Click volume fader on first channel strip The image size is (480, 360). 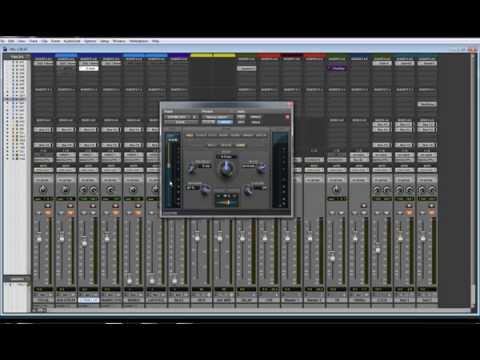click(39, 239)
